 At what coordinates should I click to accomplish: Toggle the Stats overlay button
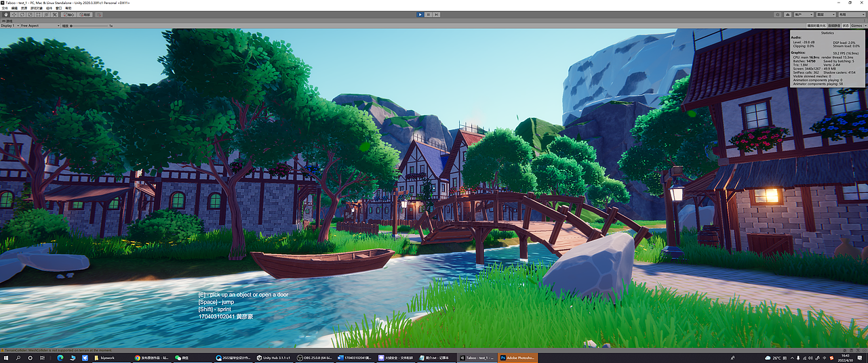[846, 26]
